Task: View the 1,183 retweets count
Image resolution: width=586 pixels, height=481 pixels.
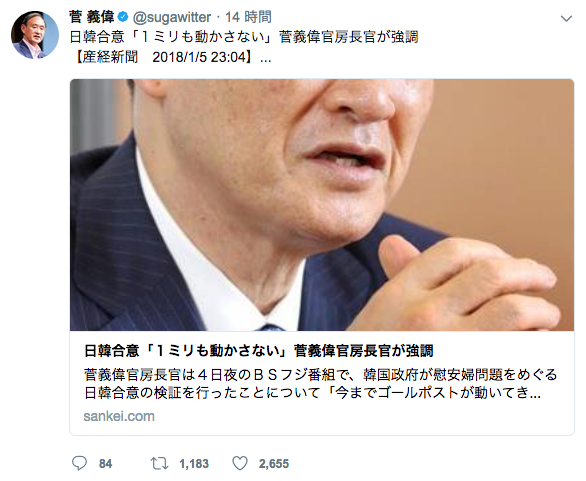Action: (194, 464)
